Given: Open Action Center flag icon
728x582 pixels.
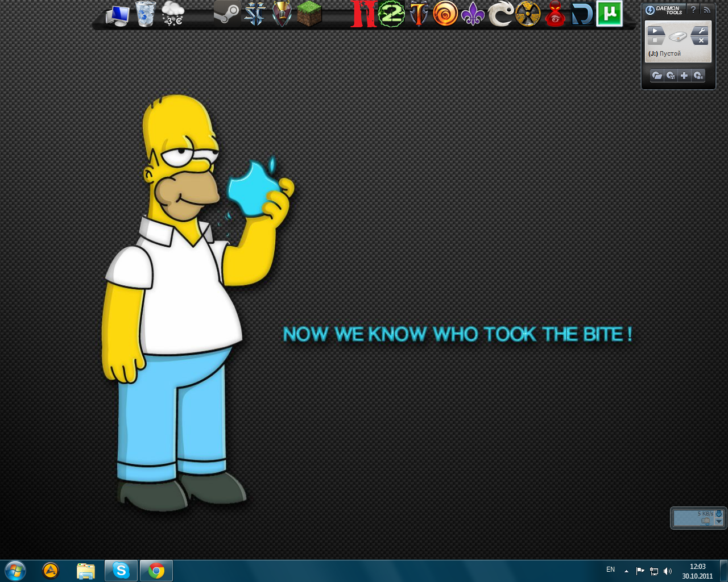Looking at the screenshot, I should (640, 571).
